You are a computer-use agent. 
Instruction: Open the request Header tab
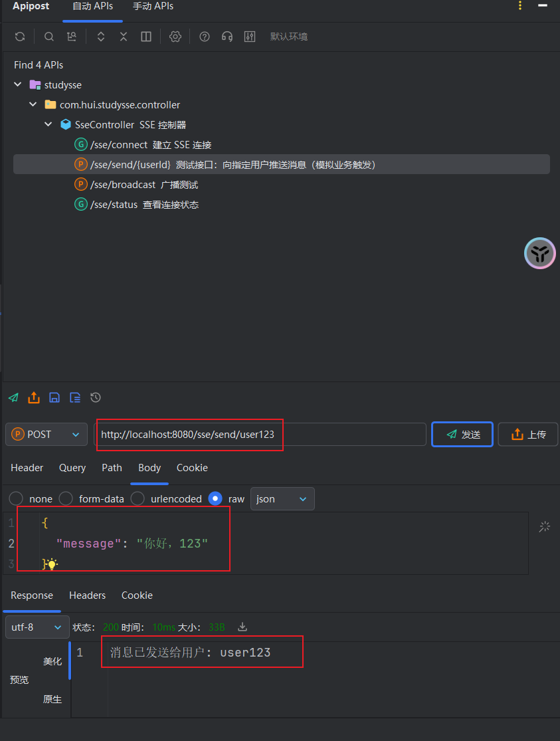point(27,468)
